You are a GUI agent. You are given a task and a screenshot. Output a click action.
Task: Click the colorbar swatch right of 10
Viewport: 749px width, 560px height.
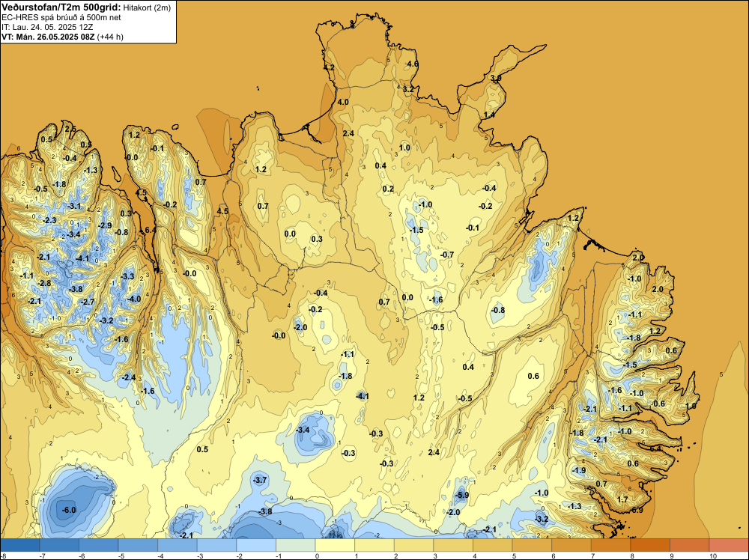click(729, 545)
